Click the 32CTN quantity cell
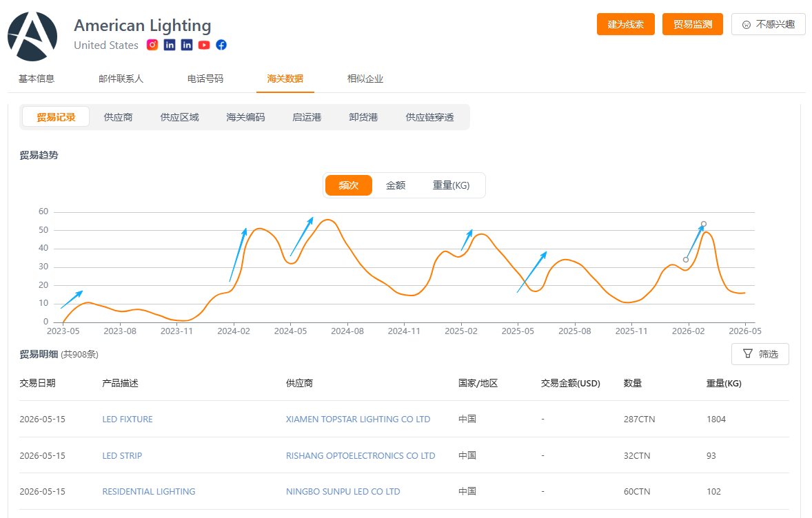The width and height of the screenshot is (812, 518). coord(636,456)
